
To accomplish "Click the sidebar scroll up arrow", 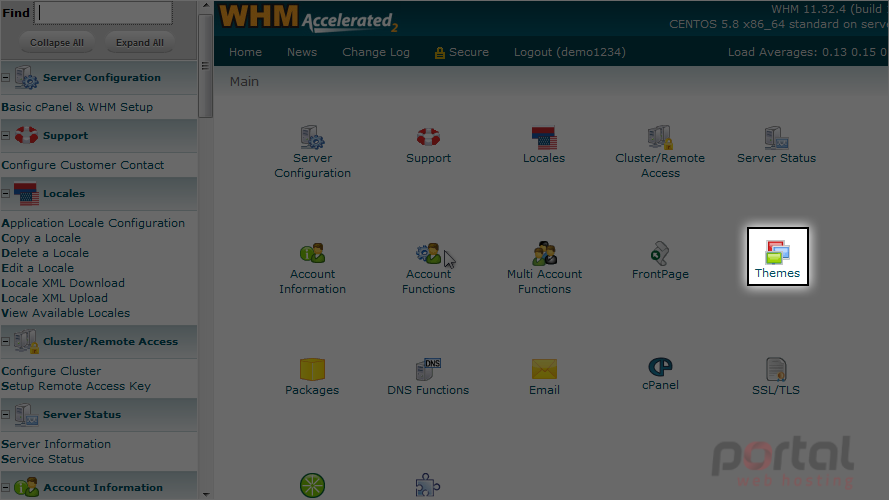I will pyautogui.click(x=205, y=6).
